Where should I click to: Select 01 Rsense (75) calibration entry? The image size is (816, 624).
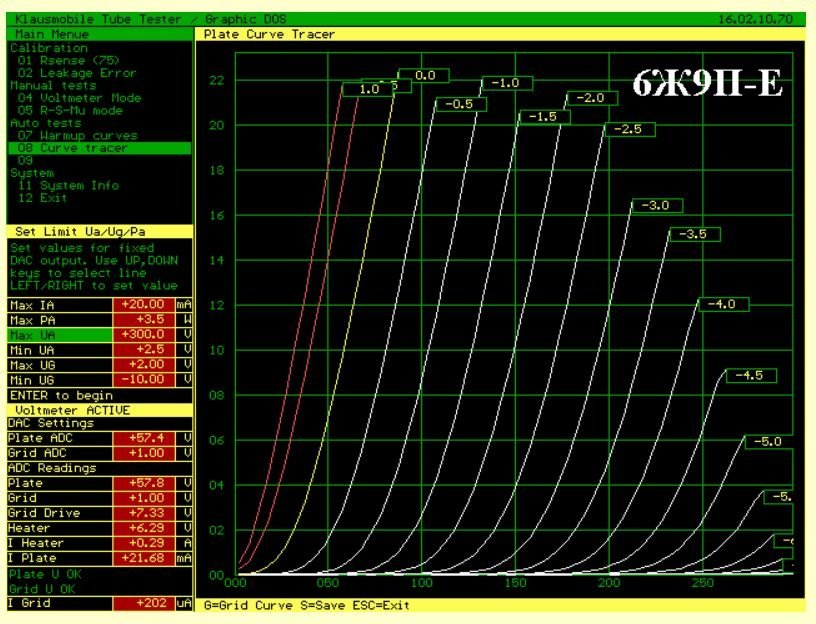point(67,60)
